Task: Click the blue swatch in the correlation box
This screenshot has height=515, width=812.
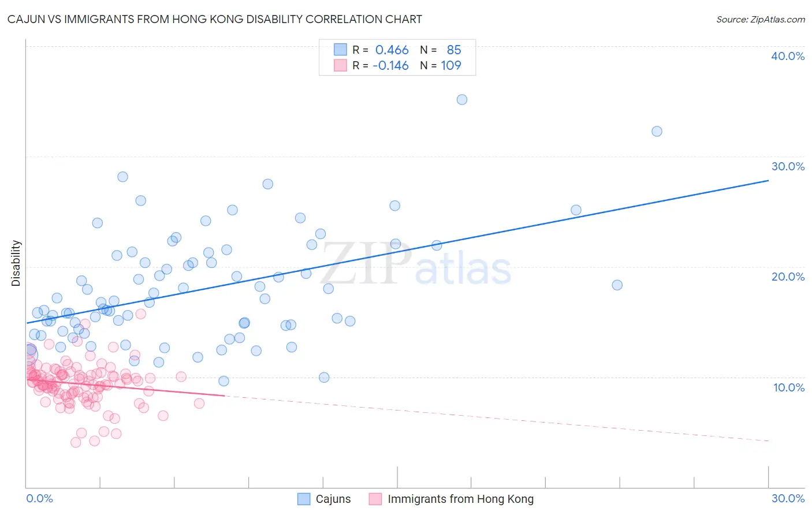Action: tap(340, 50)
